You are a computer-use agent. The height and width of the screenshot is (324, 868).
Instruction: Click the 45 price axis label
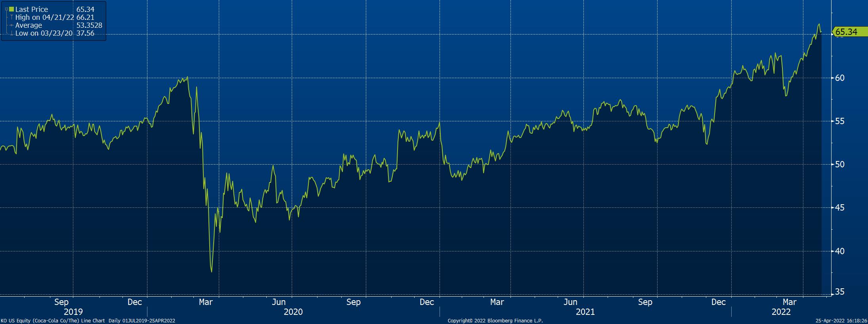tap(839, 207)
